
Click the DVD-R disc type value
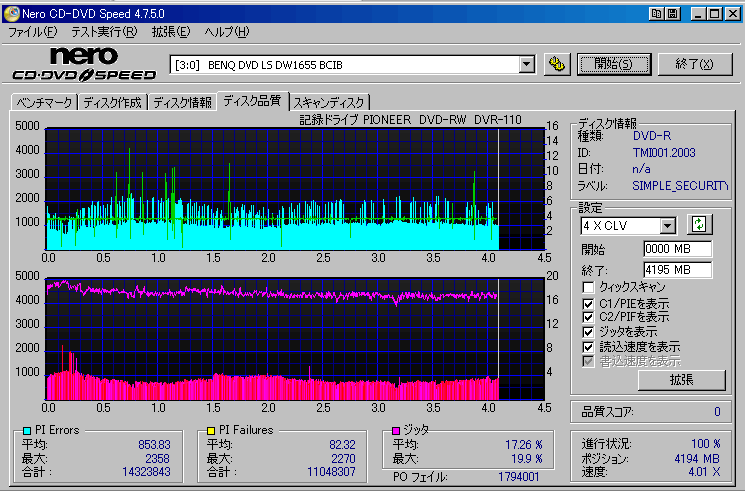click(x=652, y=136)
